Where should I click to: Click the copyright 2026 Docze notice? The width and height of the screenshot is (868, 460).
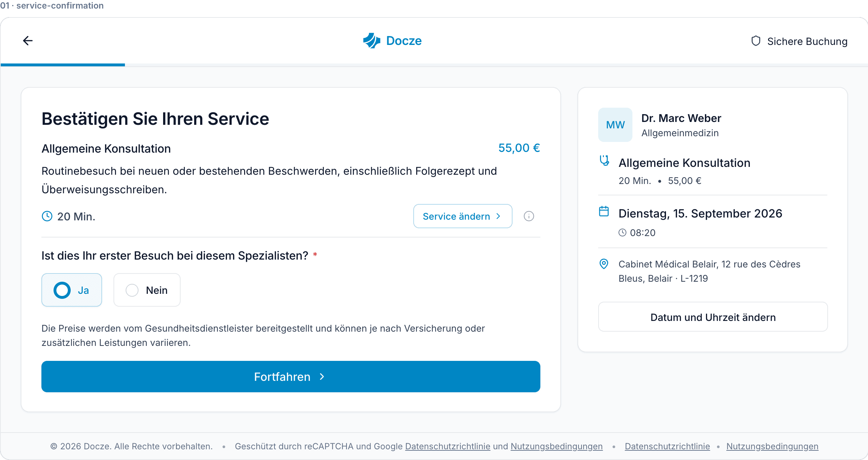pyautogui.click(x=131, y=446)
